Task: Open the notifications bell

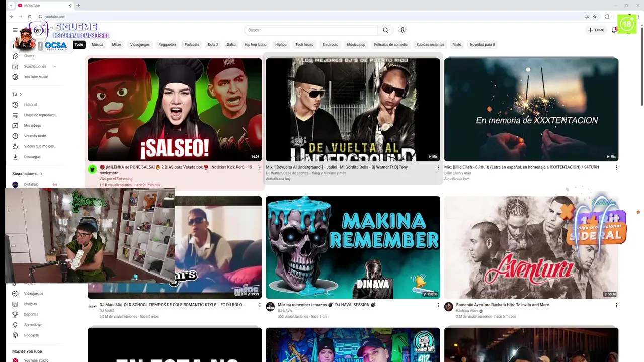Action: [x=614, y=30]
